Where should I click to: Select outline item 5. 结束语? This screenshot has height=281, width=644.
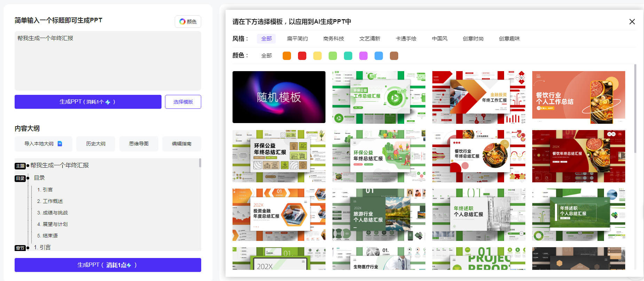point(47,236)
